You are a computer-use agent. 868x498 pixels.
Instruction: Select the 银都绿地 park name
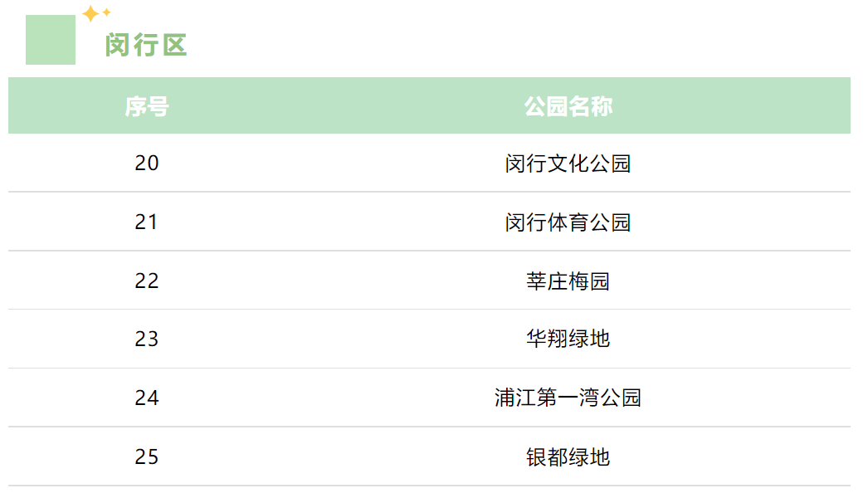(568, 457)
